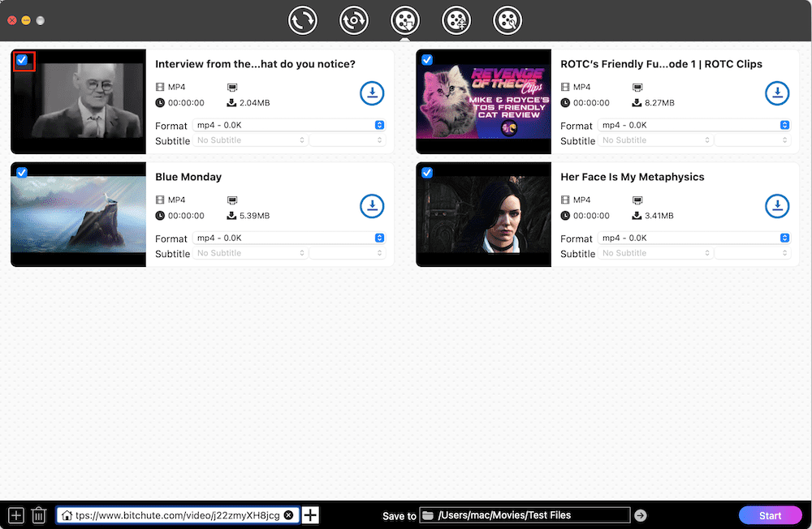Click the MP4 film icon on Interview card
This screenshot has width=812, height=529.
click(160, 87)
